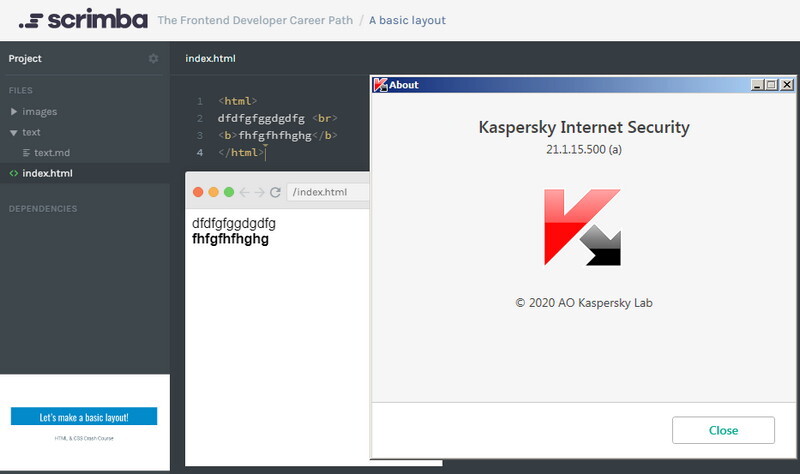Click code line with dfdfgfggdgdfg text

278,118
